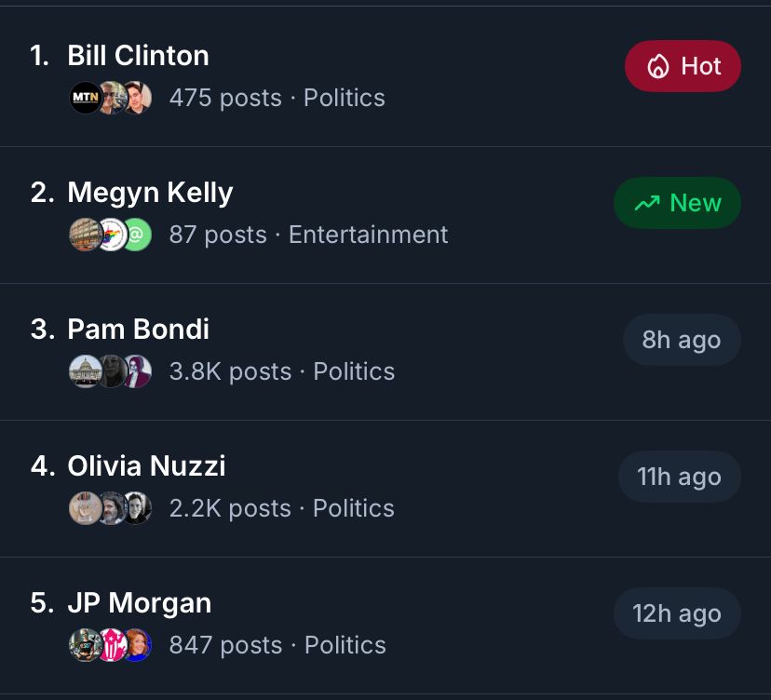Screen dimensions: 771x700
Task: Click the rising arrow icon in New badge
Action: (x=646, y=203)
